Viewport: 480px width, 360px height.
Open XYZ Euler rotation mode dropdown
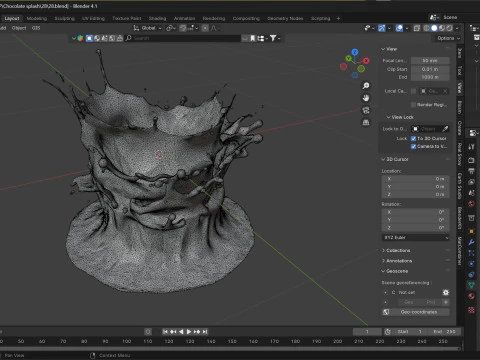[416, 238]
